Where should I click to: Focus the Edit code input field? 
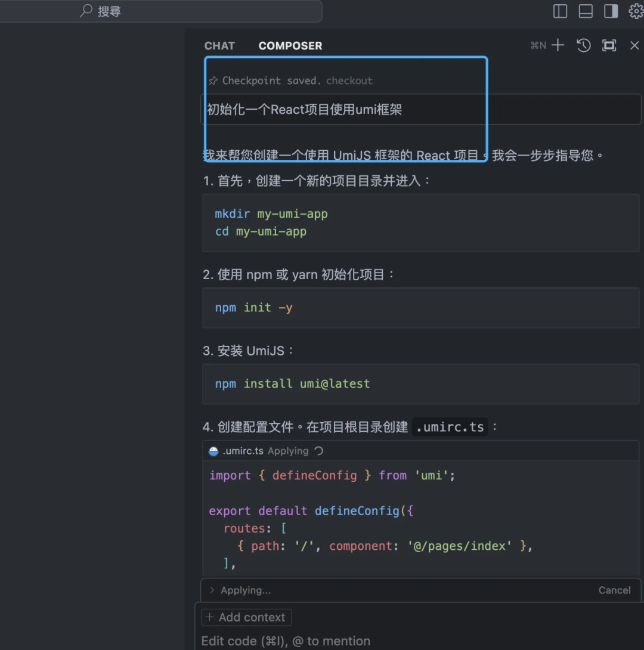419,641
